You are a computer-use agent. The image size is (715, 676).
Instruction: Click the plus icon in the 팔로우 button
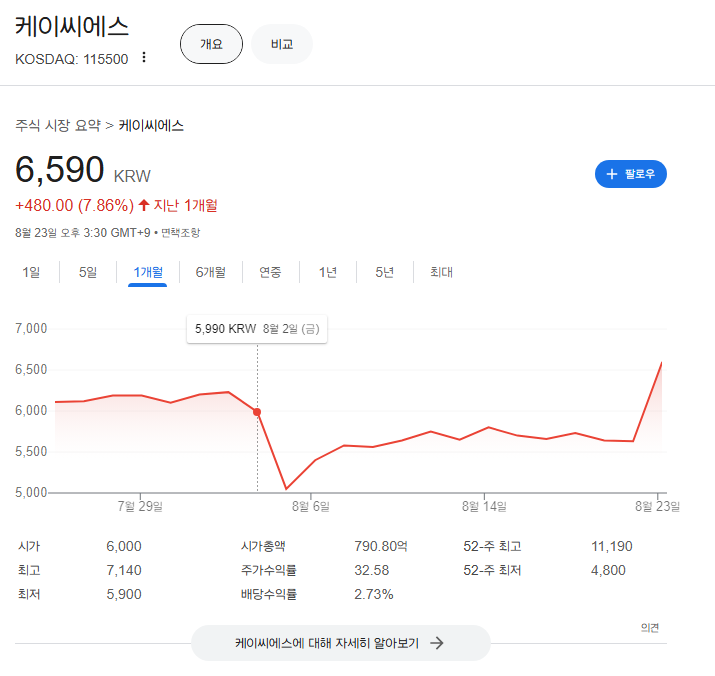click(612, 174)
